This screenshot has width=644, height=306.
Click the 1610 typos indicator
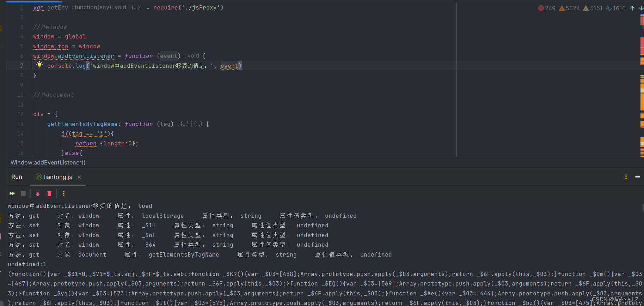(616, 8)
